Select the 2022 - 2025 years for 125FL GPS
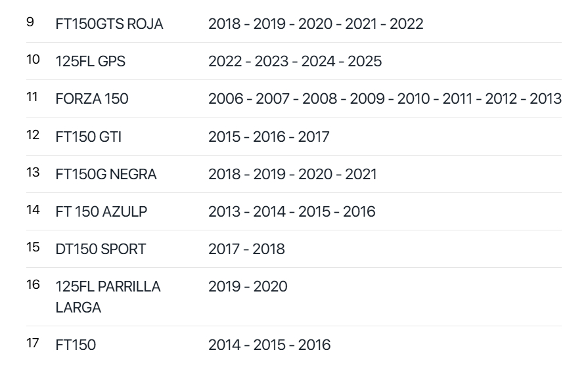 [294, 62]
